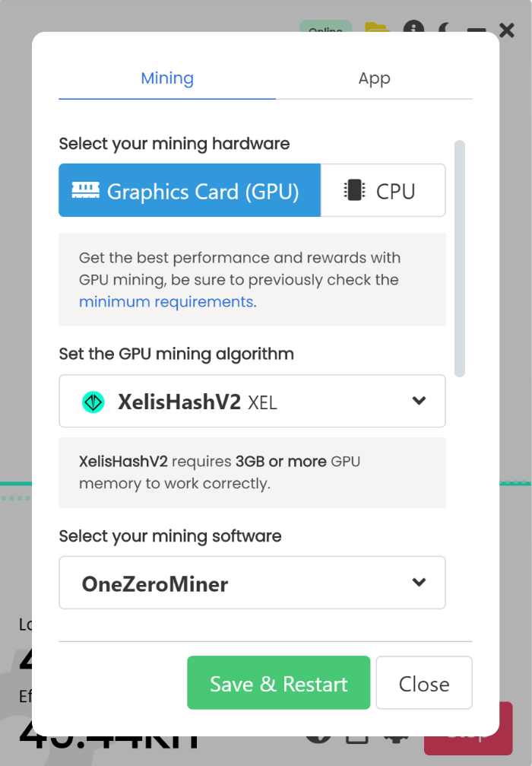Screen dimensions: 532x766
Task: Click the graphics card icon on GPU option
Action: [87, 190]
